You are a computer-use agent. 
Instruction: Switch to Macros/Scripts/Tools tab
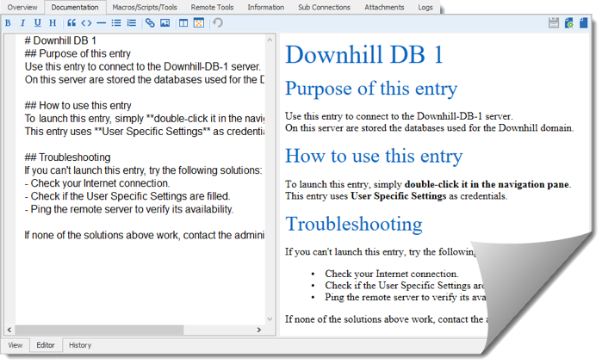pos(145,7)
